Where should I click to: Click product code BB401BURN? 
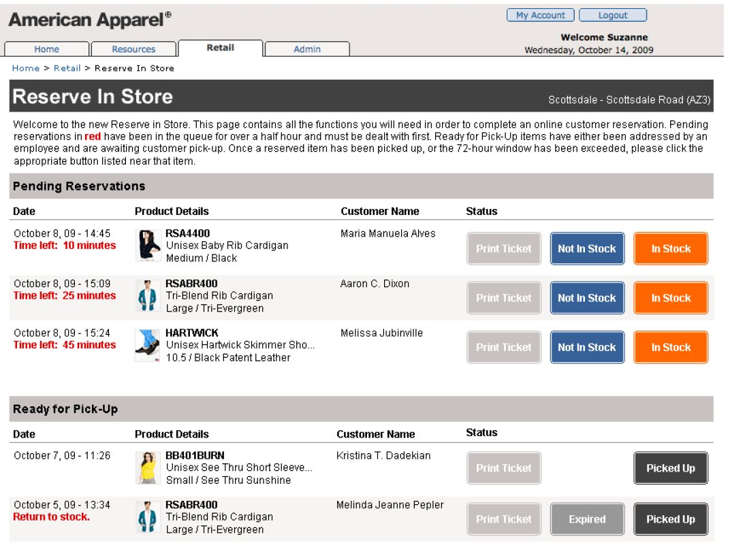pos(195,456)
